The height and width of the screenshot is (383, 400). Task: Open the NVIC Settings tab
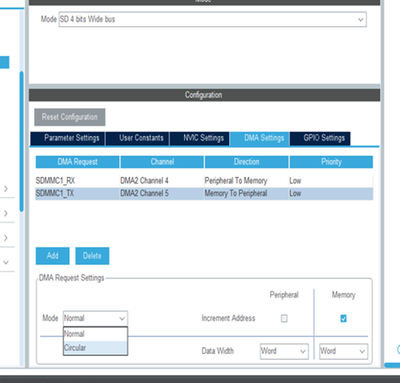click(200, 138)
